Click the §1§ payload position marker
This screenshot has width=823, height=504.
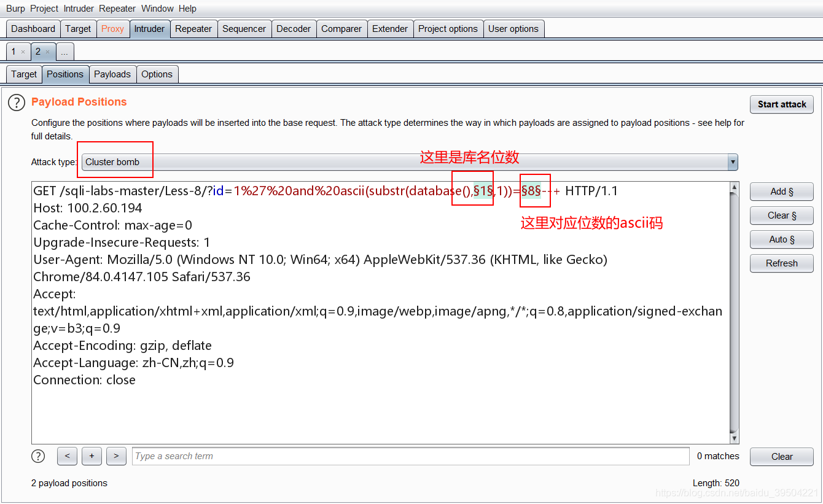click(x=483, y=191)
